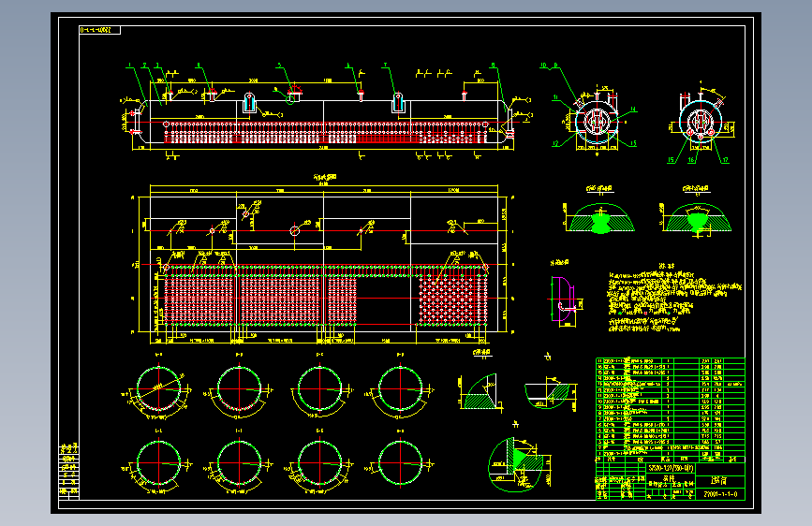Click row 13 in the parts list table
The width and height of the screenshot is (812, 526).
click(x=670, y=384)
